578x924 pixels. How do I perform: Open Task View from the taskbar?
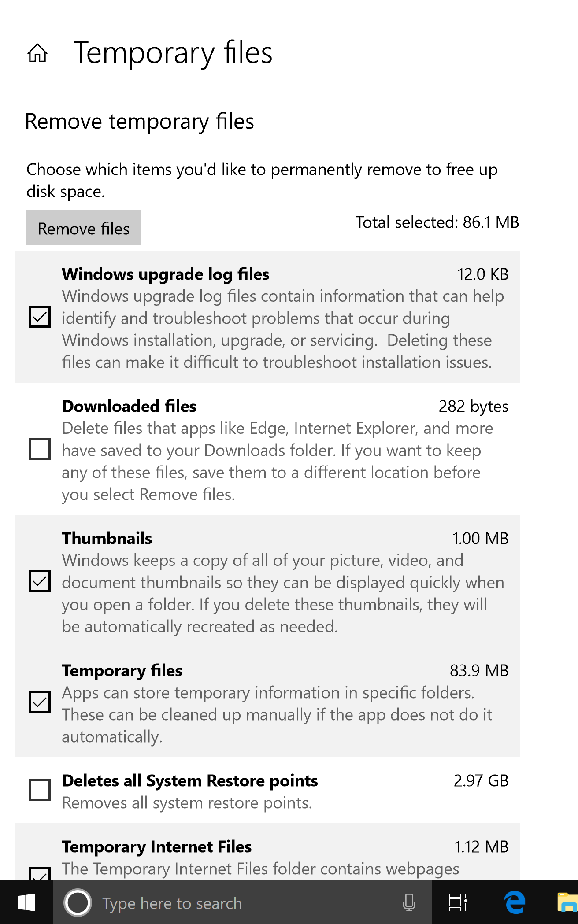458,902
